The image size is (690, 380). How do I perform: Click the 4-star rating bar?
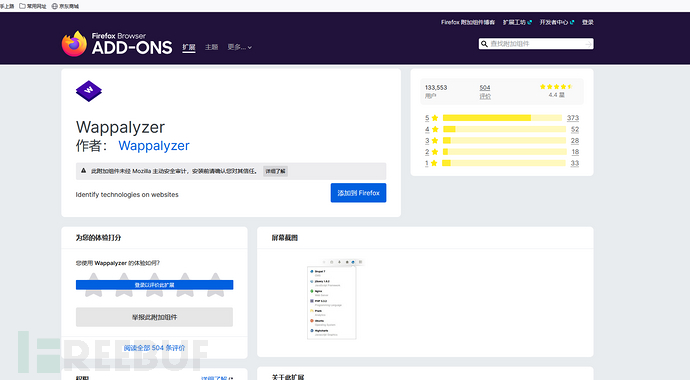504,129
